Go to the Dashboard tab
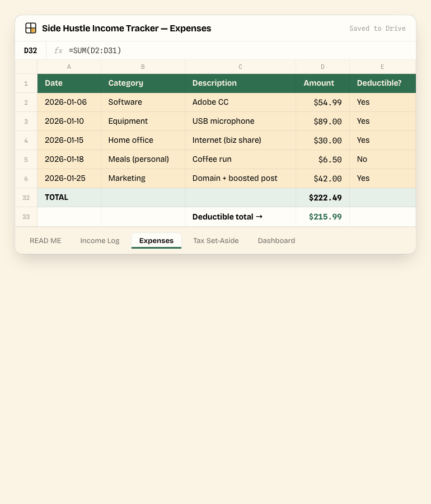Viewport: 431px width, 504px height. click(276, 241)
